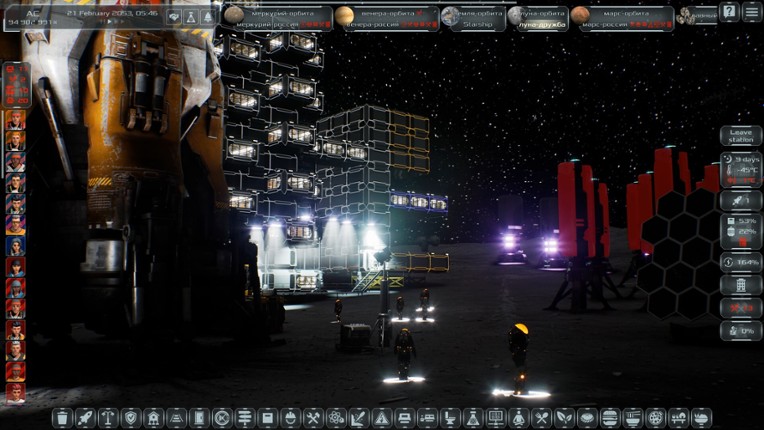Screen dimensions: 764x430
Task: Open the shield icon in bottom toolbar
Action: 131,417
